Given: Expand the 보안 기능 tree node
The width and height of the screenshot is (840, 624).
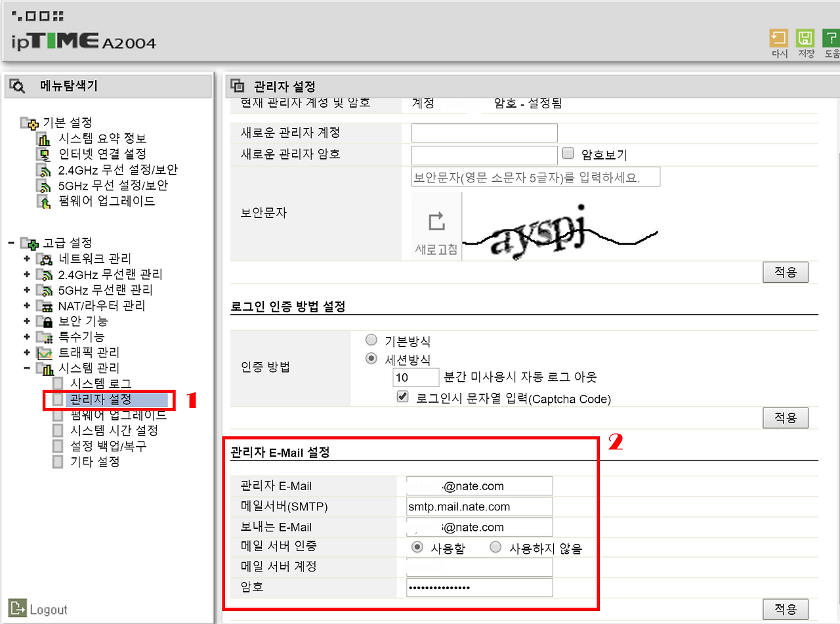Looking at the screenshot, I should coord(27,322).
